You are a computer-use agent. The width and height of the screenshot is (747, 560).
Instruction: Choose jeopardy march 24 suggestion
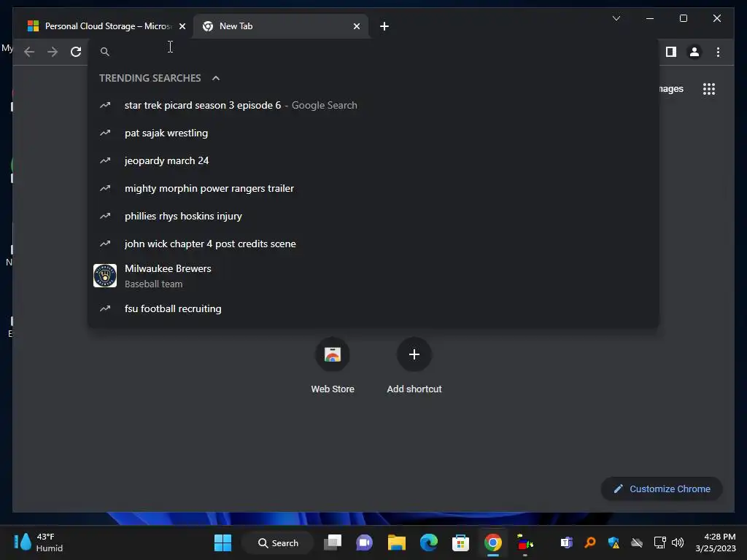point(373,160)
